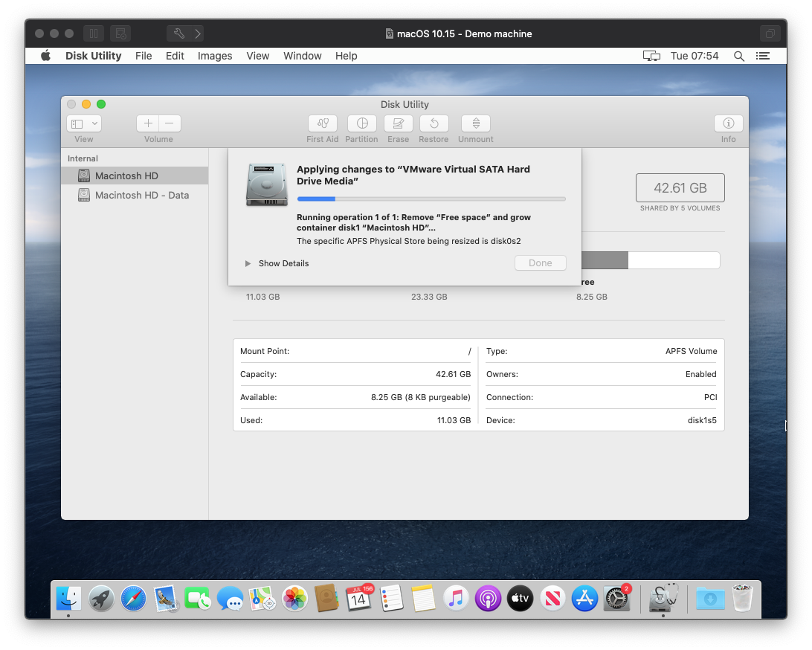Viewport: 812px width, 650px height.
Task: Open the Edit menu
Action: 175,56
